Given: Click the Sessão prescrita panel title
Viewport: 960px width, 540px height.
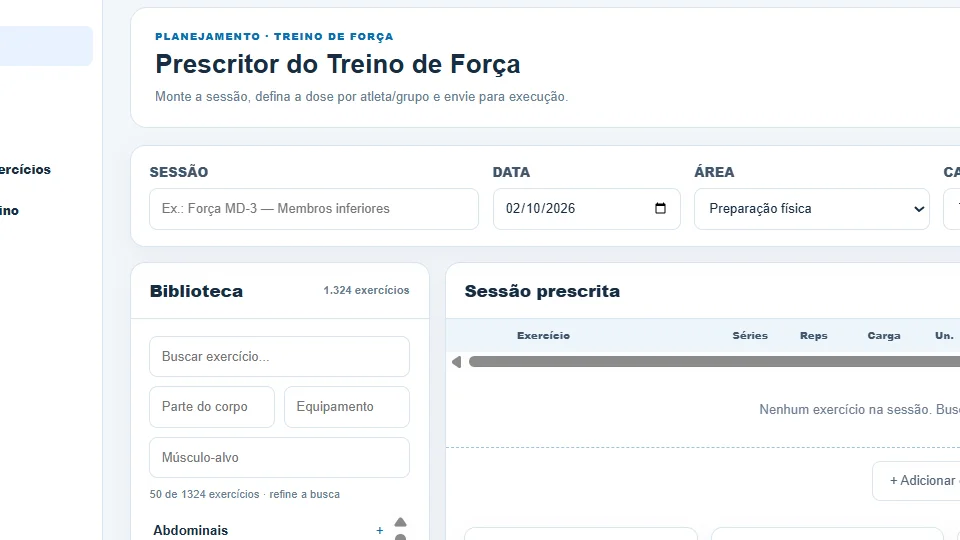Looking at the screenshot, I should tap(542, 291).
